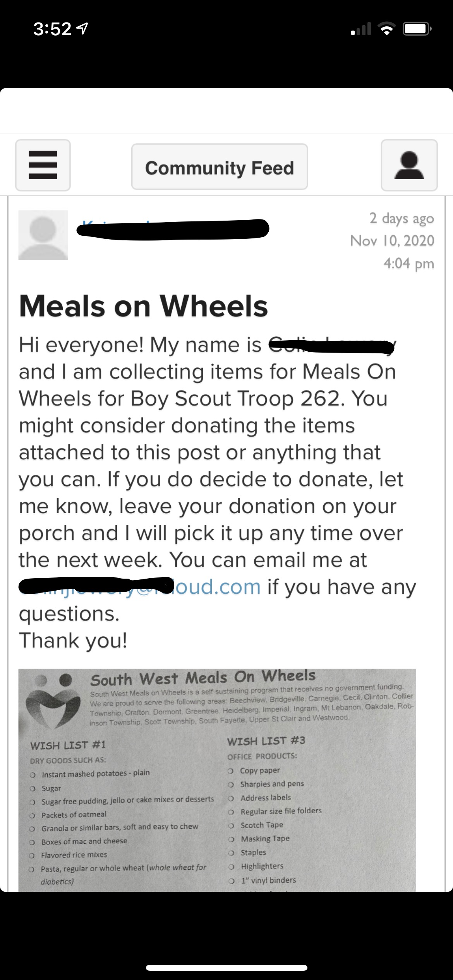This screenshot has height=980, width=453.
Task: Open the Meals on Wheels post title
Action: 143,306
